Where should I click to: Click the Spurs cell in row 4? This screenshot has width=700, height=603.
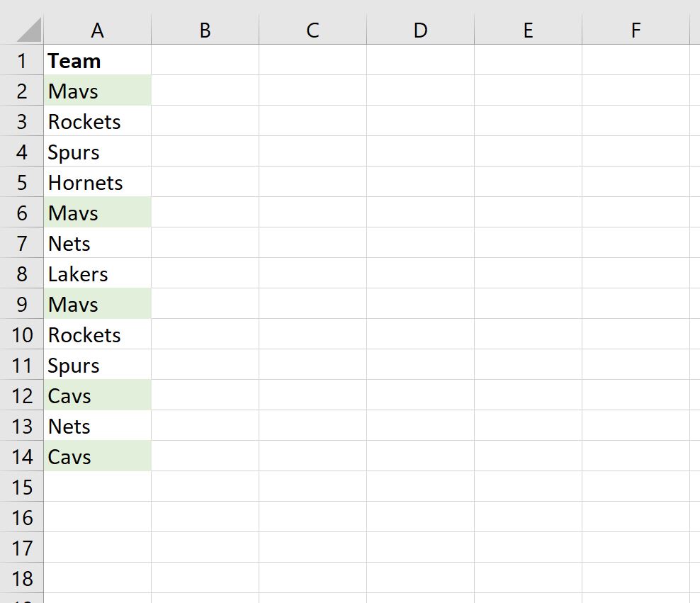(x=97, y=152)
